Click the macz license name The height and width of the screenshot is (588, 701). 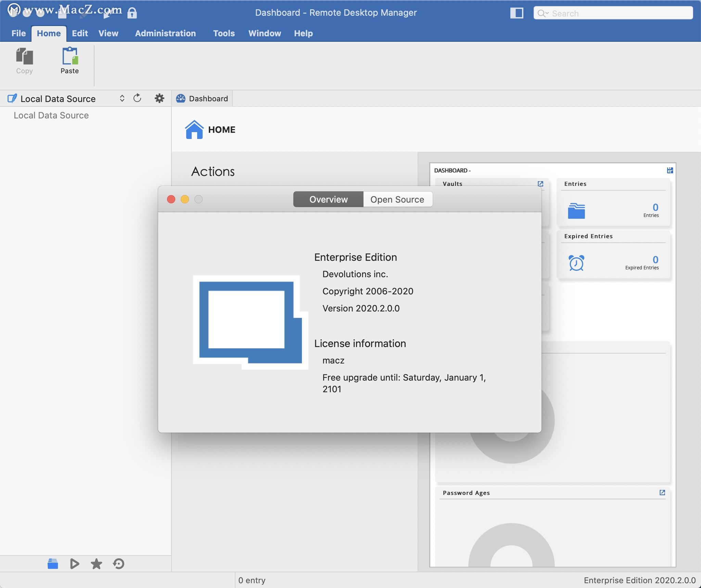tap(333, 360)
